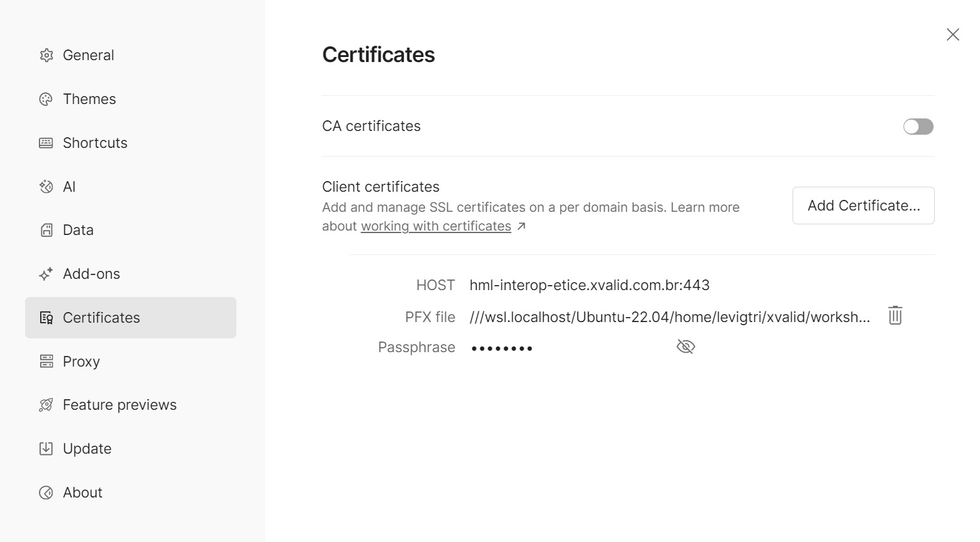This screenshot has height=542, width=980.
Task: Click the Feature previews rocket icon
Action: tap(46, 405)
